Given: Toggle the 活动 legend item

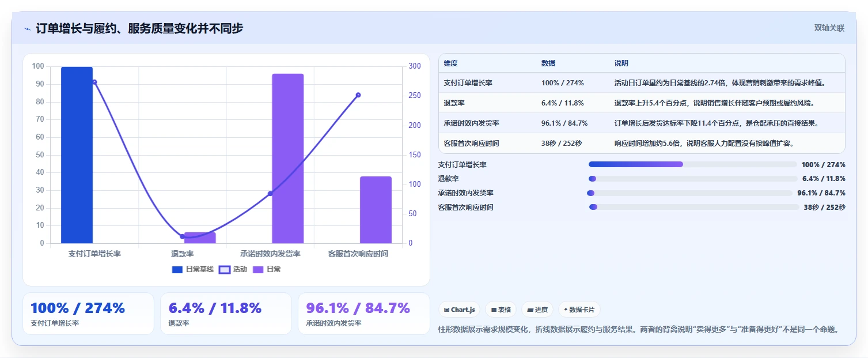Looking at the screenshot, I should point(233,269).
